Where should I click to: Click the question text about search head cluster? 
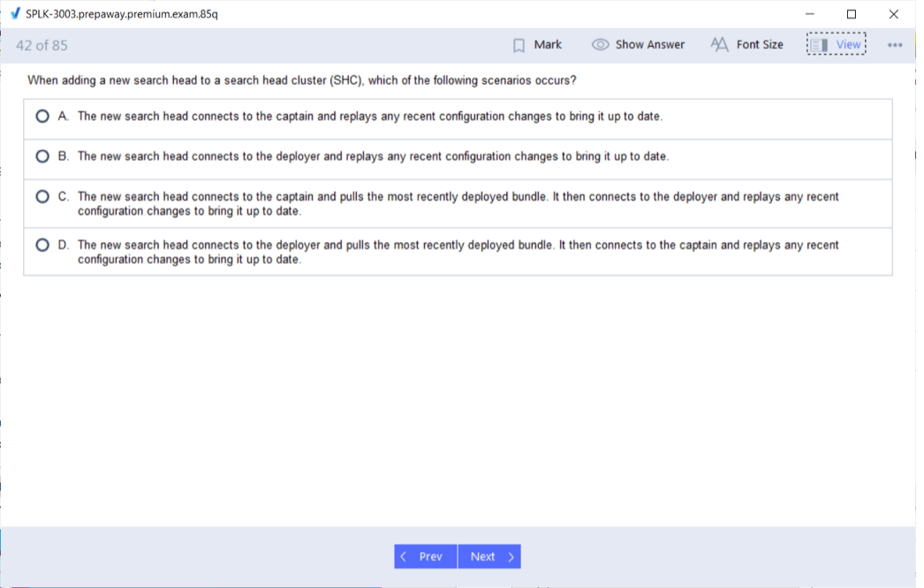(302, 80)
